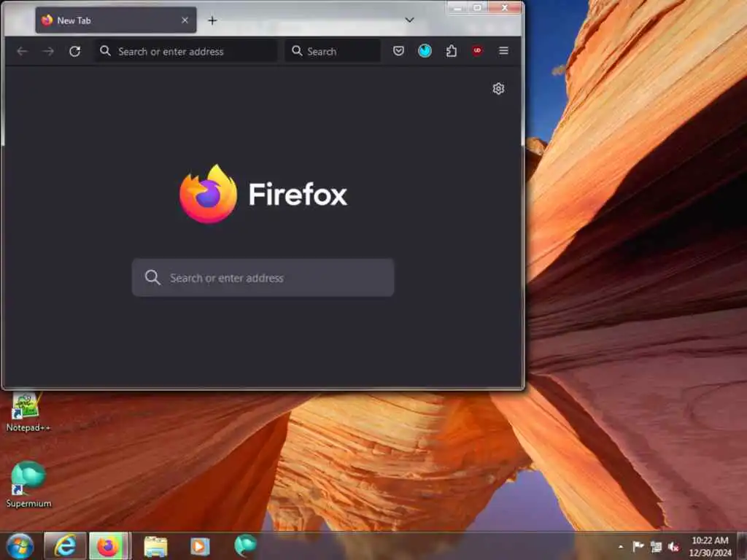This screenshot has width=747, height=560.
Task: Close the Firefox window
Action: click(505, 7)
